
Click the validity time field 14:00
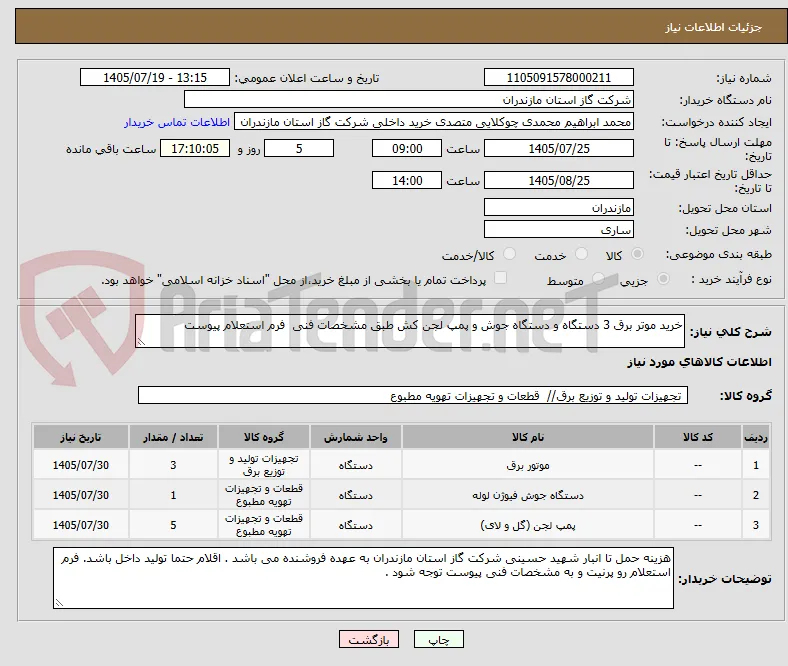pos(407,180)
